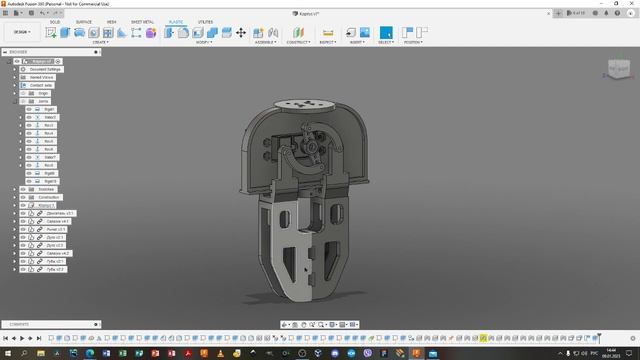Open the DESIGN workspace dropdown

coord(22,32)
